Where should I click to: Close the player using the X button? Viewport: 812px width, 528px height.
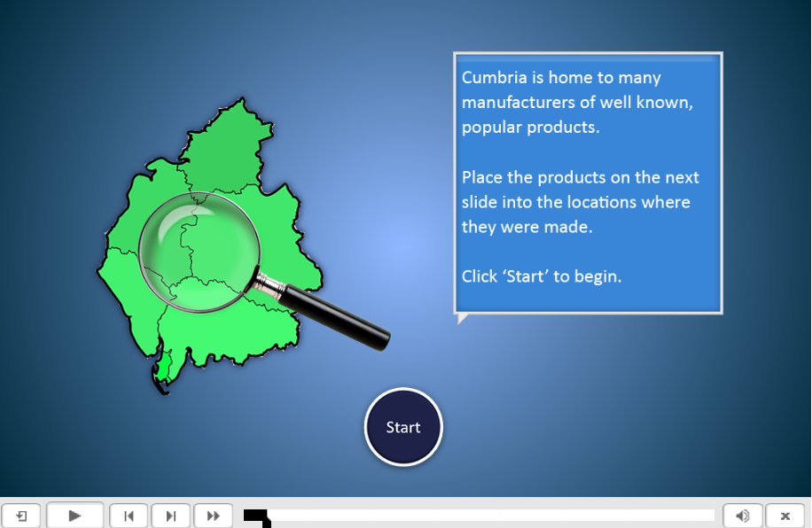tap(785, 516)
